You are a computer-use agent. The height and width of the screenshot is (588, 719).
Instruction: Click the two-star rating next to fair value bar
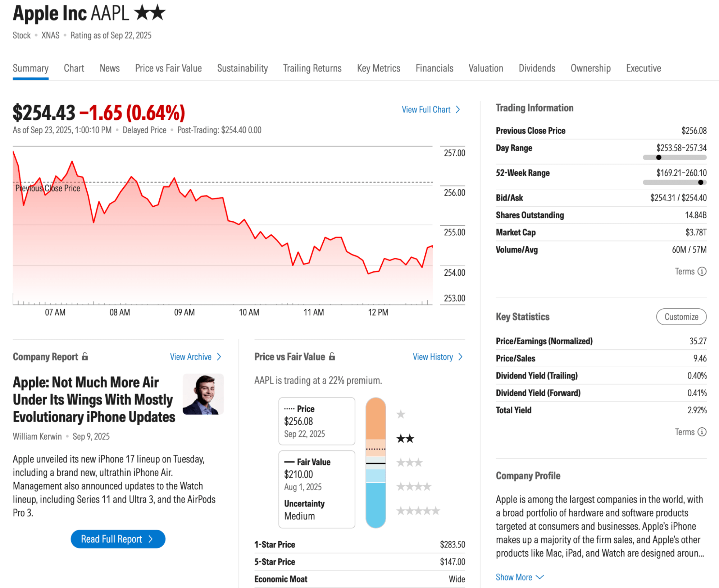405,438
